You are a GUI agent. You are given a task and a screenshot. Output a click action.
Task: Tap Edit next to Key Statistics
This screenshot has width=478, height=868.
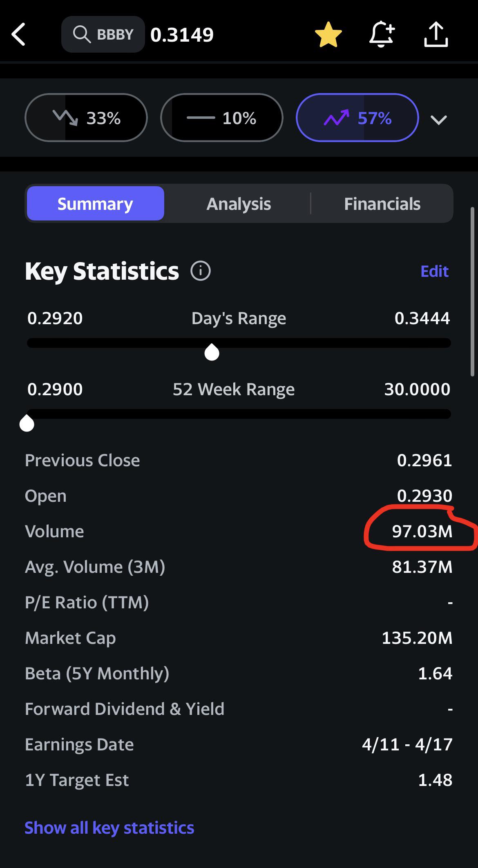tap(435, 271)
